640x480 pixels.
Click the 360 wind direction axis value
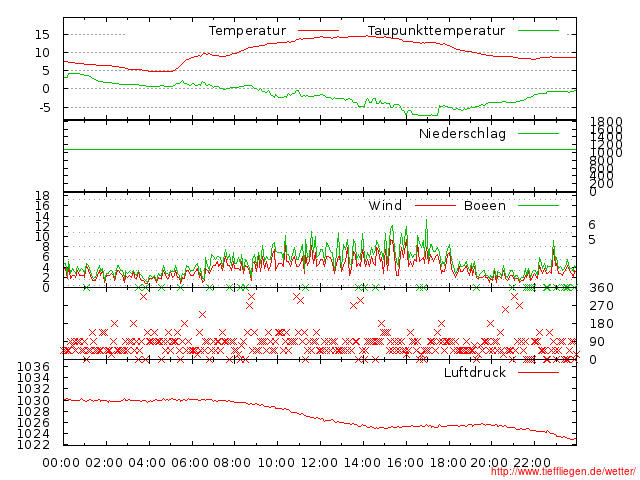tap(601, 288)
